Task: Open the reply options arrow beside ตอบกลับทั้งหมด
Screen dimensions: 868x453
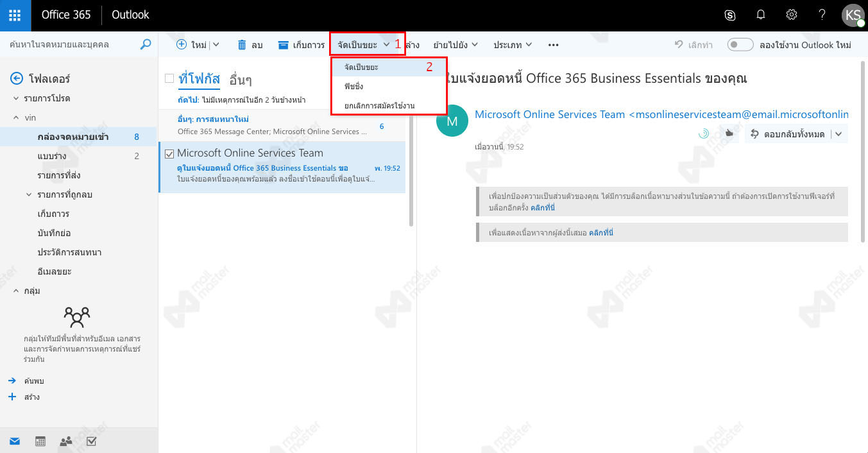Action: 839,134
